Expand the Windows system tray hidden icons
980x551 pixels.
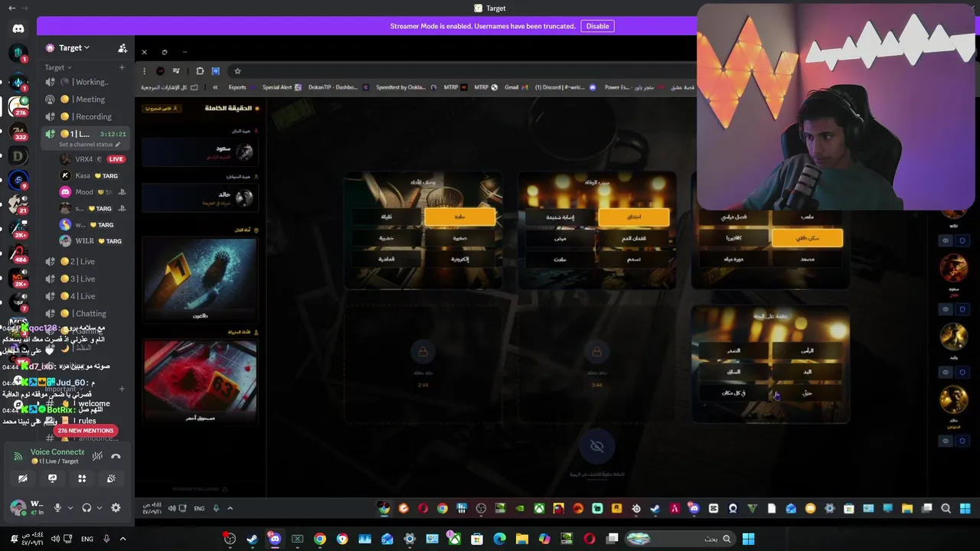tap(122, 539)
